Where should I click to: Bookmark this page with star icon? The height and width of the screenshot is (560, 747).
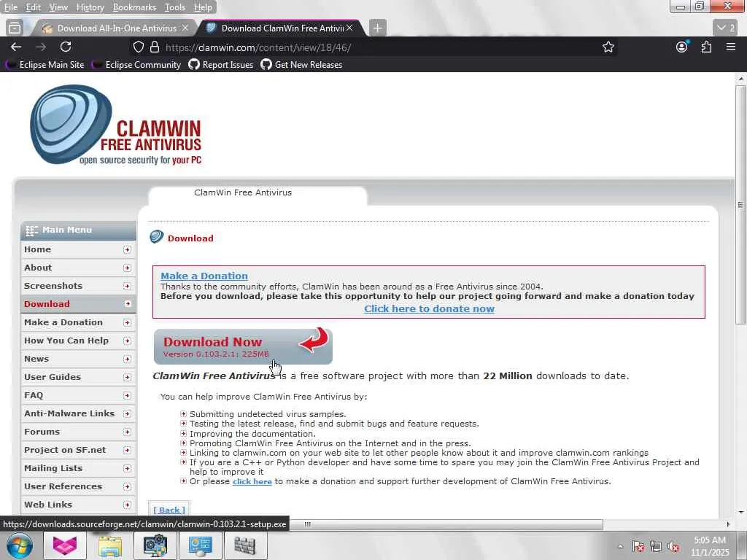point(608,47)
